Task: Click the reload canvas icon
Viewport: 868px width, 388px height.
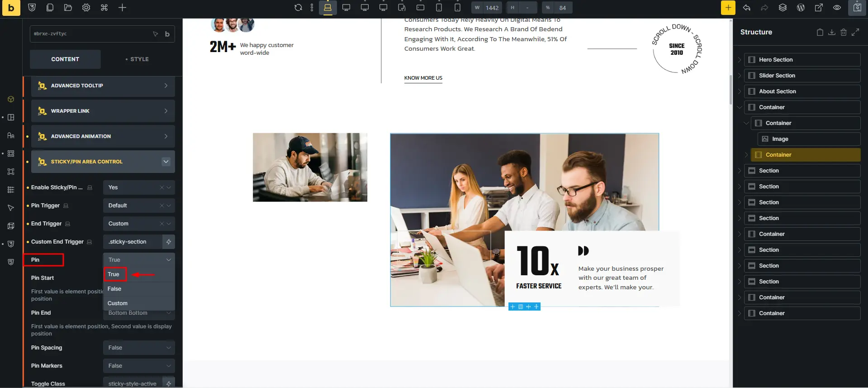Action: pos(298,8)
